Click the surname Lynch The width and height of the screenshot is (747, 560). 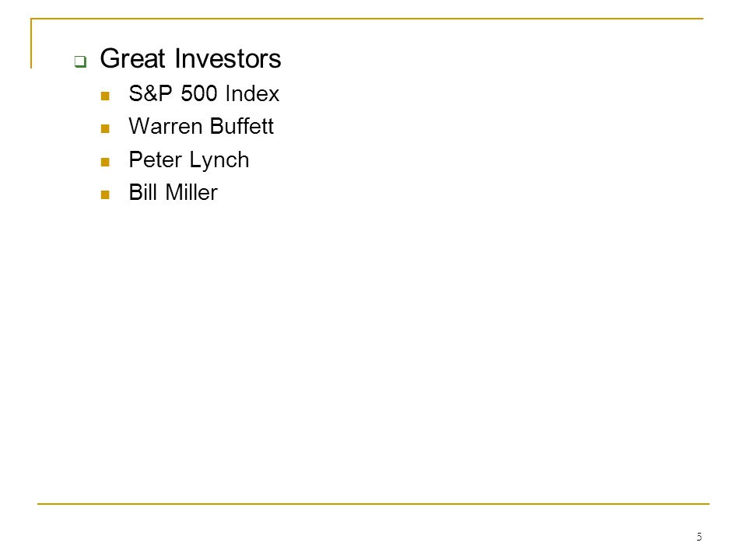219,160
